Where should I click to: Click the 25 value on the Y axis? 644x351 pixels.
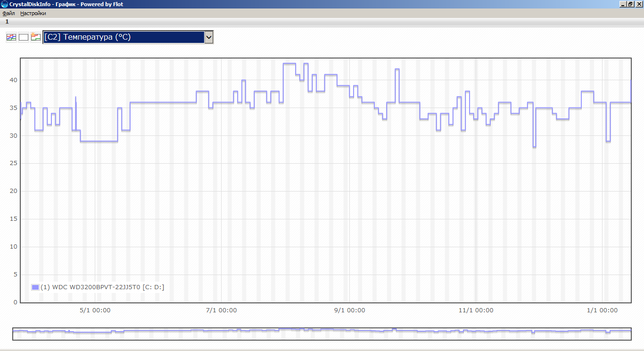[x=14, y=163]
